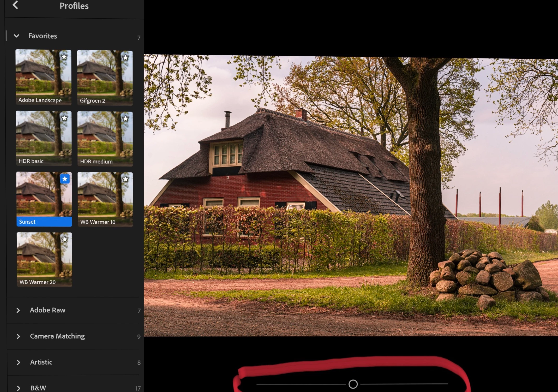Image resolution: width=558 pixels, height=392 pixels.
Task: Toggle the star on Gifgroen 2
Action: tap(125, 57)
